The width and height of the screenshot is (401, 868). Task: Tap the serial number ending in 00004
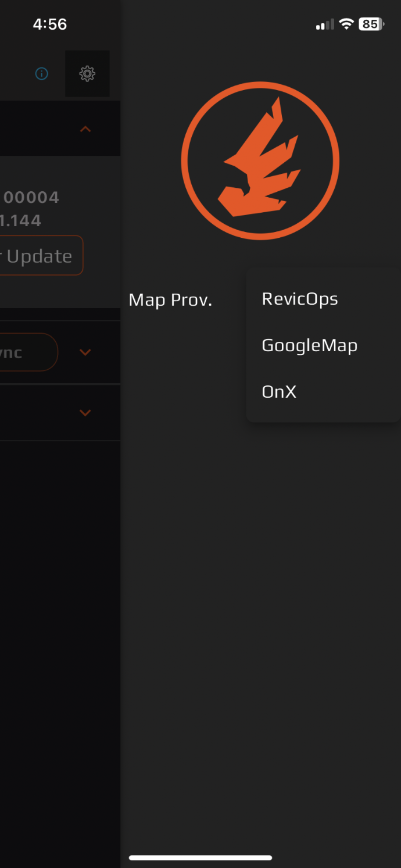click(31, 198)
